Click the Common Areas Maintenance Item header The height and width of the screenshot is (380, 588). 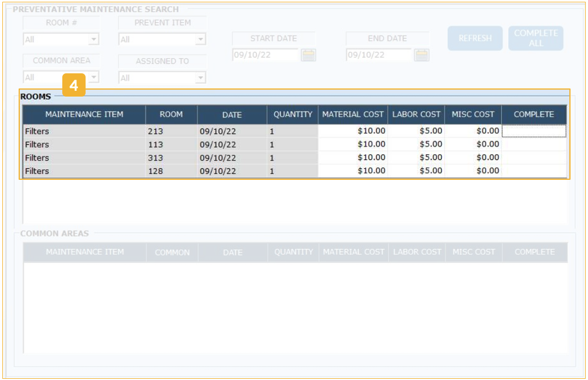click(x=84, y=252)
